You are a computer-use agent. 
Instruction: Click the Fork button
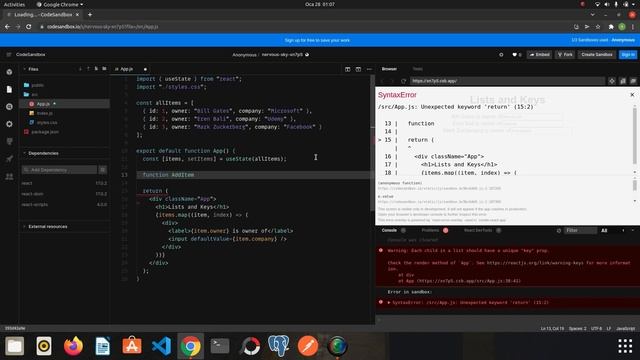[x=565, y=54]
